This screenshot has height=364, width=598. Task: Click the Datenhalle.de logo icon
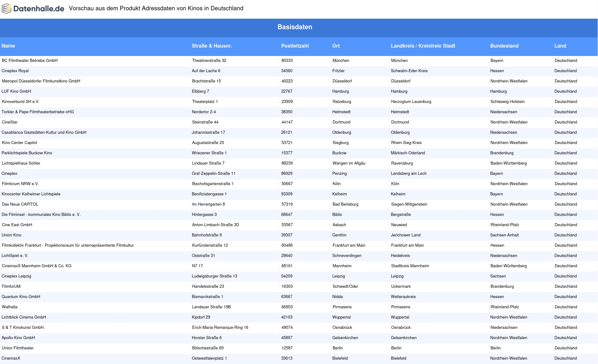[x=7, y=9]
